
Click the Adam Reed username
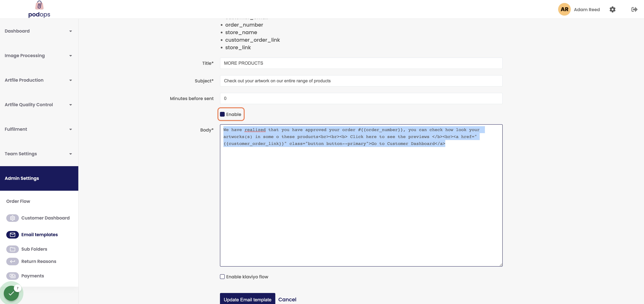tap(587, 9)
